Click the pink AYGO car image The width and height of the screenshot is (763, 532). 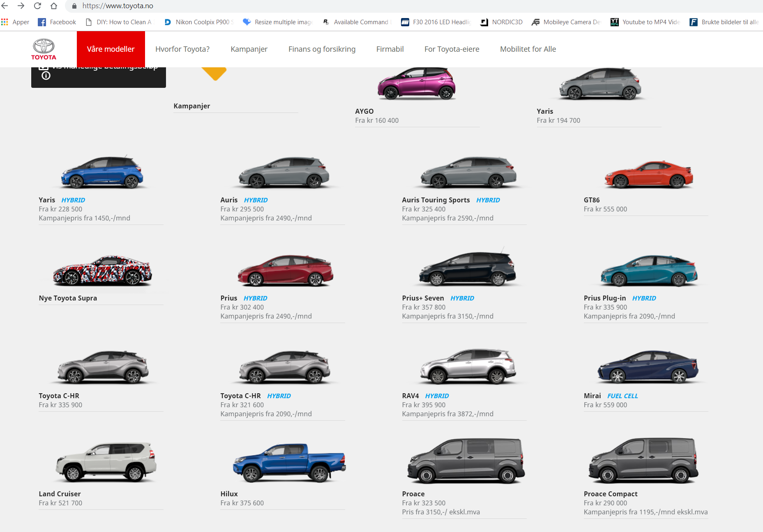coord(416,84)
